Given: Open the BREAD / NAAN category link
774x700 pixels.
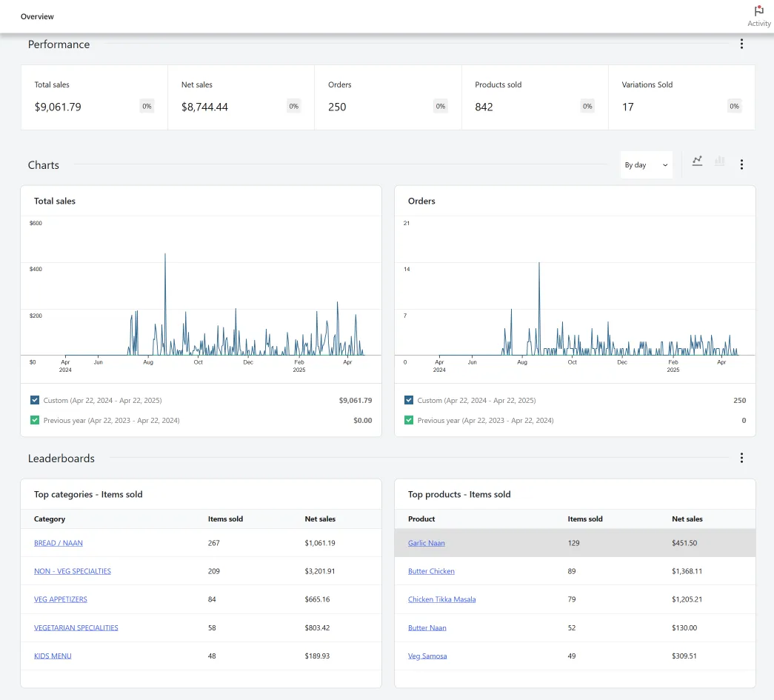Looking at the screenshot, I should [x=59, y=543].
